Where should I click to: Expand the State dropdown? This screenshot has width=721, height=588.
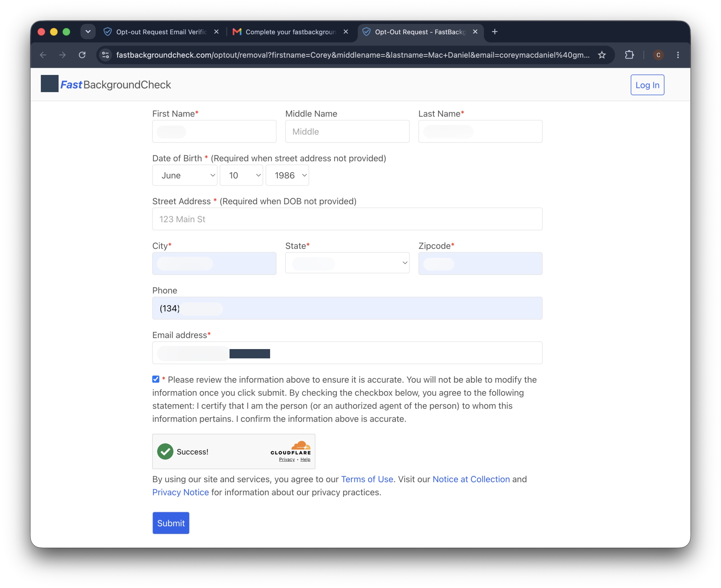coord(347,263)
